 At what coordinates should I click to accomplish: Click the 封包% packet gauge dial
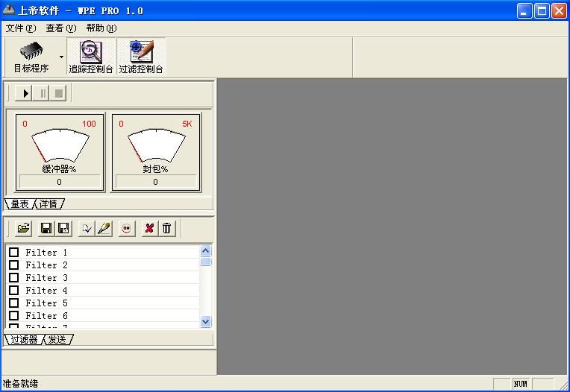(x=157, y=145)
